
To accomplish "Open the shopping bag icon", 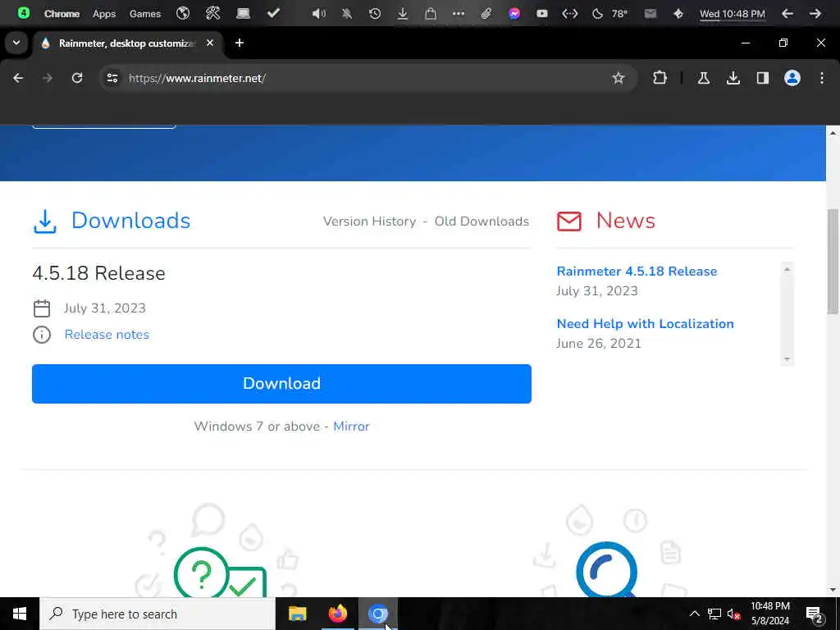I will point(431,14).
